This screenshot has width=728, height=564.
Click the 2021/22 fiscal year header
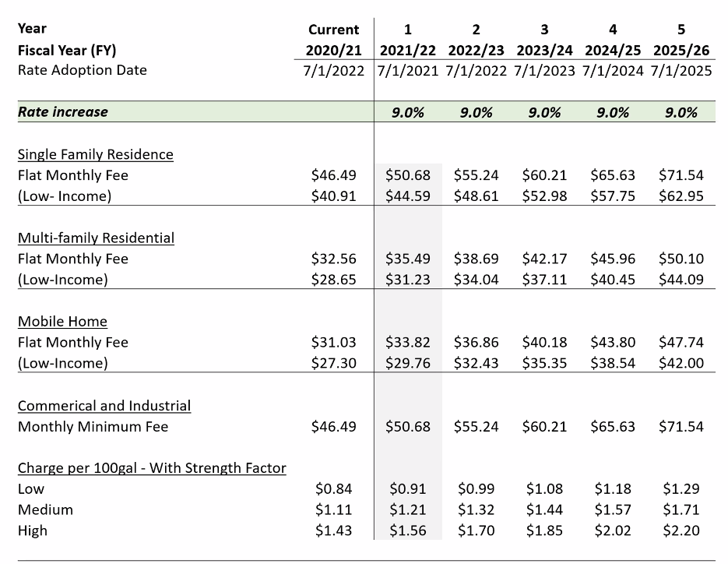click(x=408, y=50)
